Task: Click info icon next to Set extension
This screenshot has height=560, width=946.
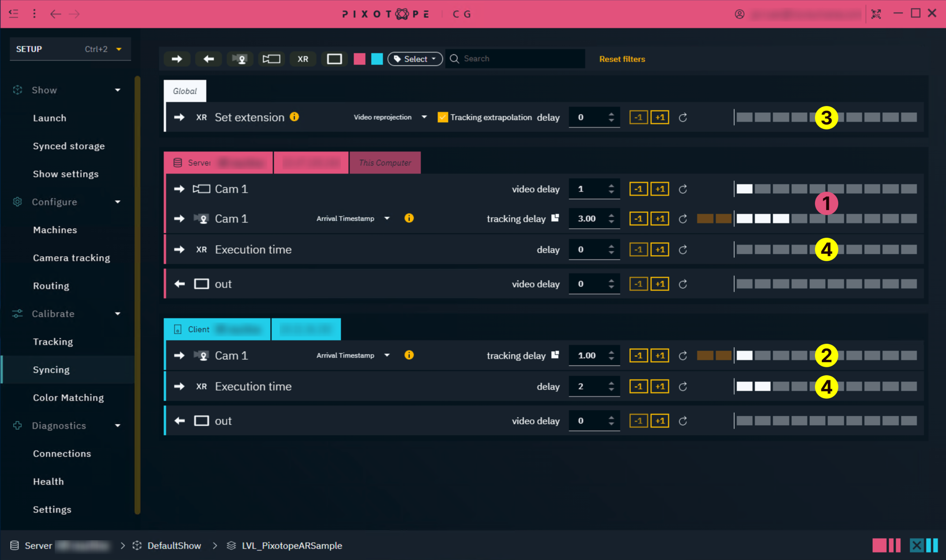Action: (x=294, y=117)
